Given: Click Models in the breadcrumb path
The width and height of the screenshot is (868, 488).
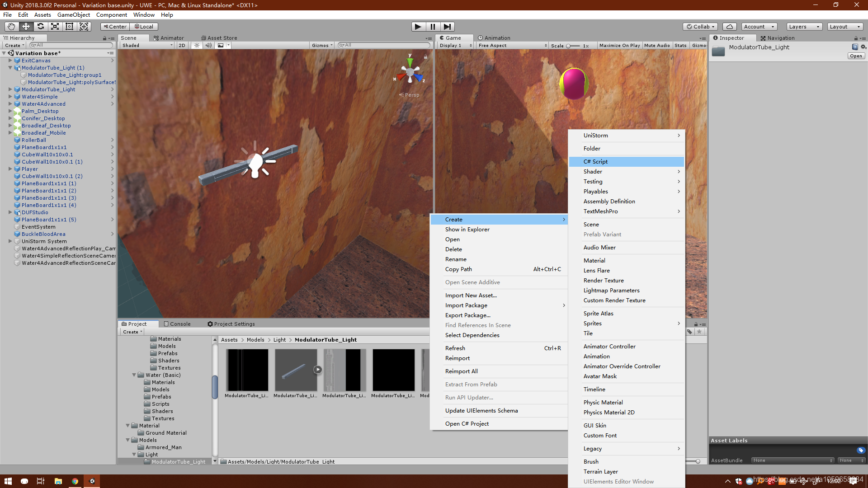Looking at the screenshot, I should pyautogui.click(x=255, y=340).
